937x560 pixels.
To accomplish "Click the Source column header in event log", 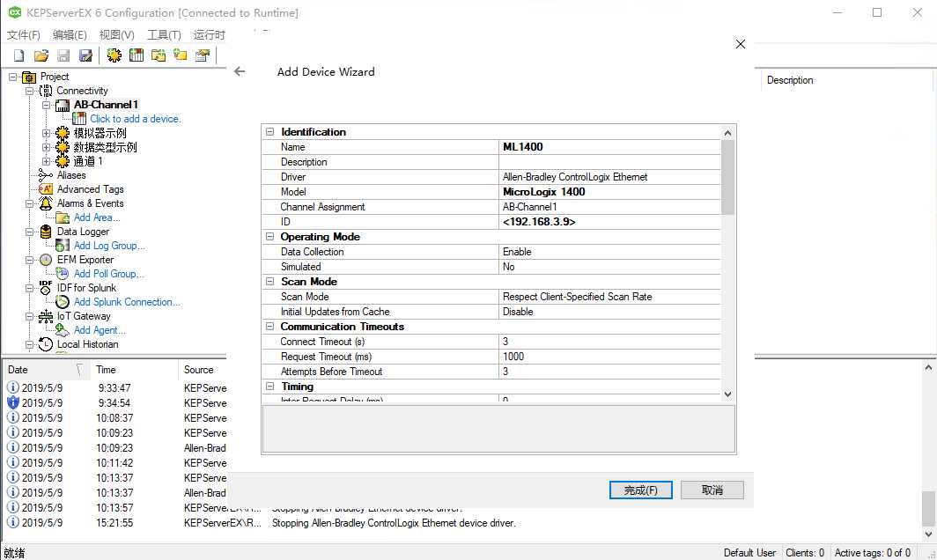I will point(202,370).
